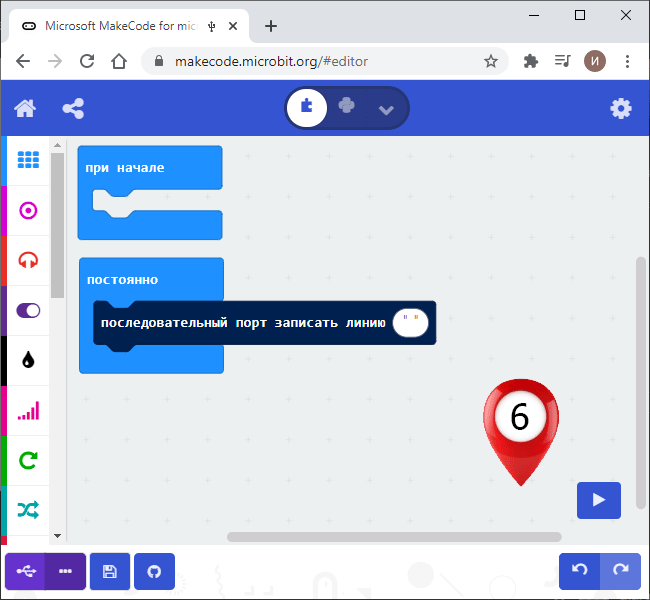Open the black droplet blocks category

(28, 360)
